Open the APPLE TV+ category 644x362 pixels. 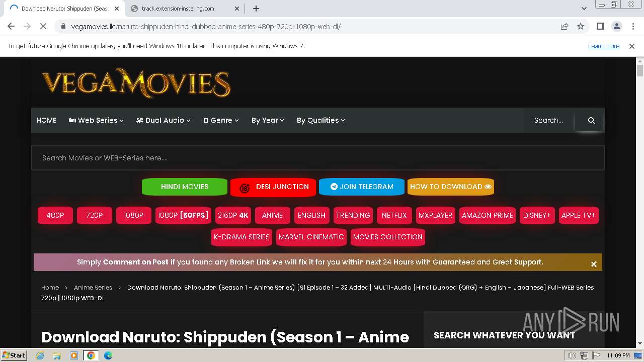[x=579, y=215]
